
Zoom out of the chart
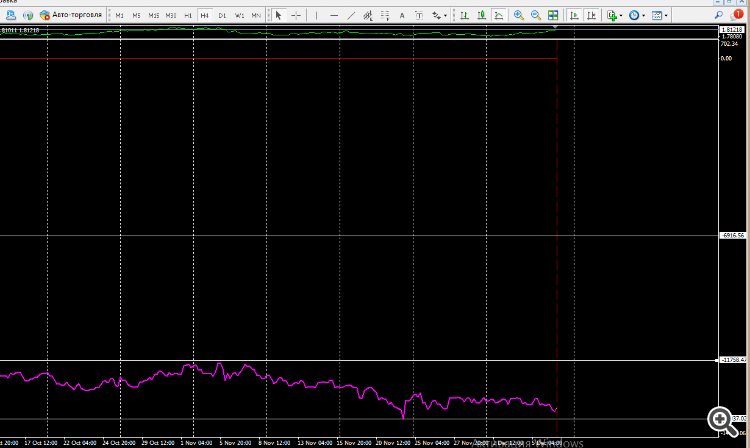536,16
